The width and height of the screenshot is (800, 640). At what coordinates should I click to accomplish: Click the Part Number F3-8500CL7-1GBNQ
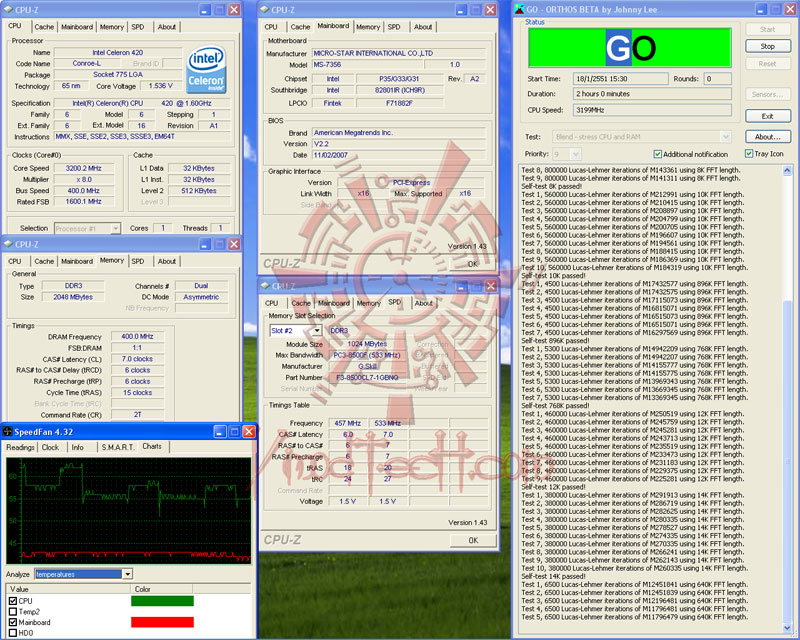(x=367, y=377)
